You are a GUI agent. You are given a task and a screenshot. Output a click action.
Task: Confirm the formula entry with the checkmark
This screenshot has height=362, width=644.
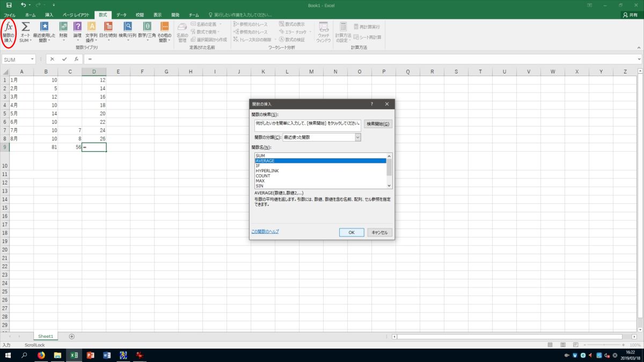(x=64, y=60)
